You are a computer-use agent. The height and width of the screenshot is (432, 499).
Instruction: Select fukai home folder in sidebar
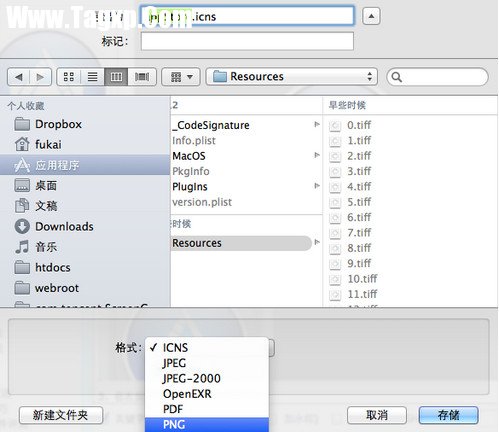85,145
